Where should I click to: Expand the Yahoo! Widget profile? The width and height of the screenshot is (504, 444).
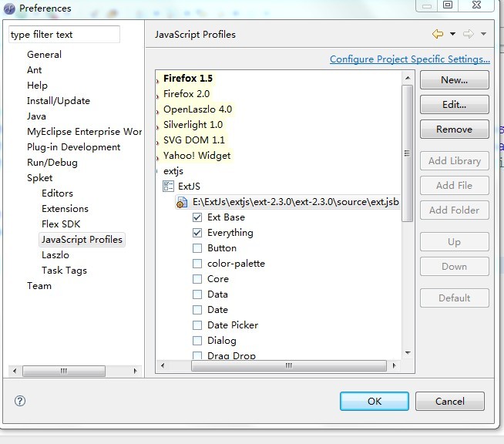point(157,158)
